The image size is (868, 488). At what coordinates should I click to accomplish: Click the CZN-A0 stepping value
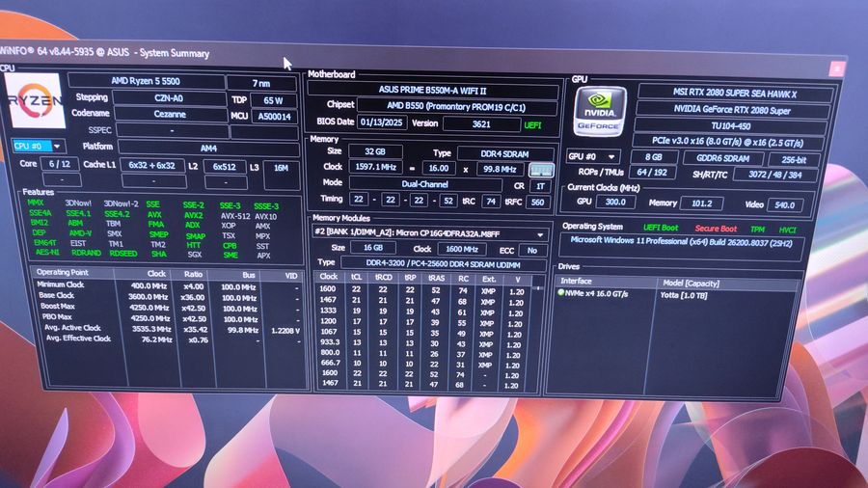coord(169,98)
